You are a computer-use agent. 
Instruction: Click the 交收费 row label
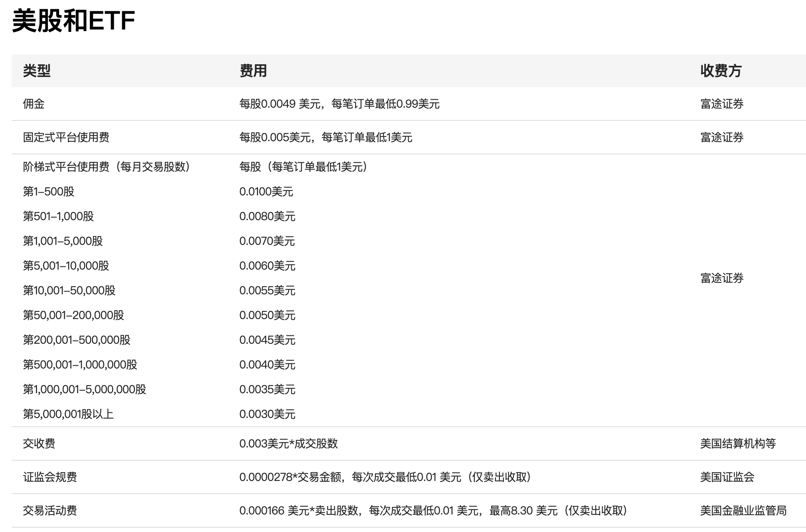tap(39, 444)
